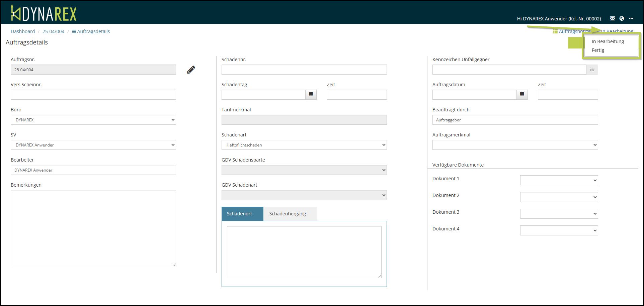Open the three-dots more menu

(x=631, y=18)
